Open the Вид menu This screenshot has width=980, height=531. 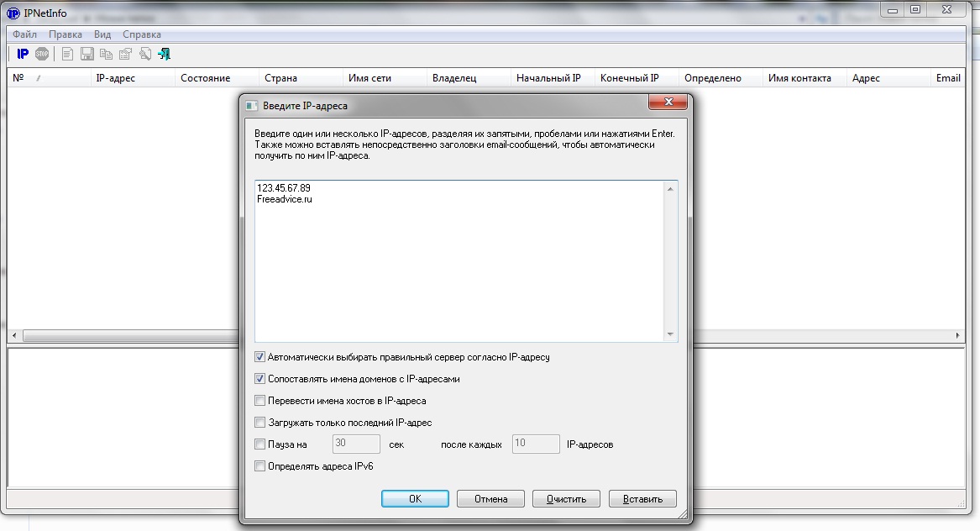click(102, 34)
